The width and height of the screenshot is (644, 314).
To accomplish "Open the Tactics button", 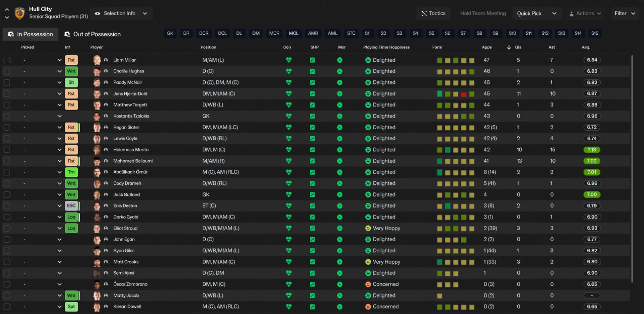I will pos(434,14).
